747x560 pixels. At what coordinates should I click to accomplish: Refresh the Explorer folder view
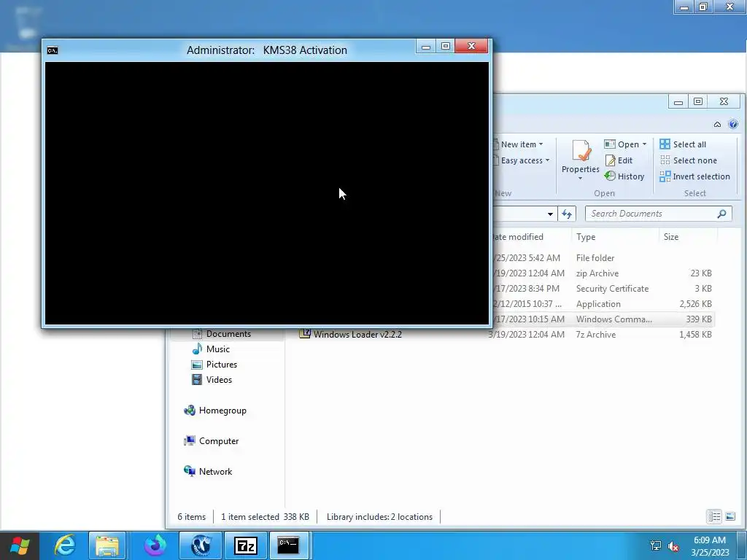[x=566, y=214]
